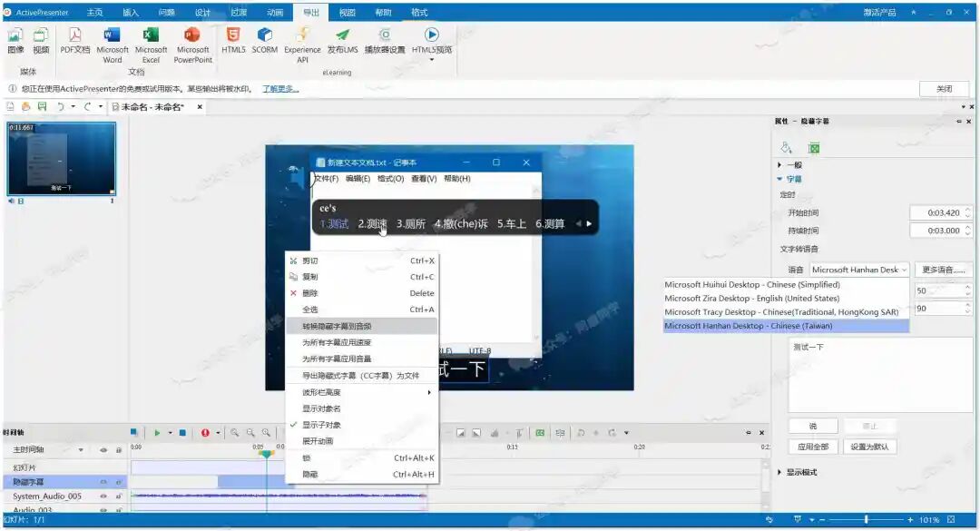
Task: Click the green CC caption icon in timeline toolbar
Action: 540,433
